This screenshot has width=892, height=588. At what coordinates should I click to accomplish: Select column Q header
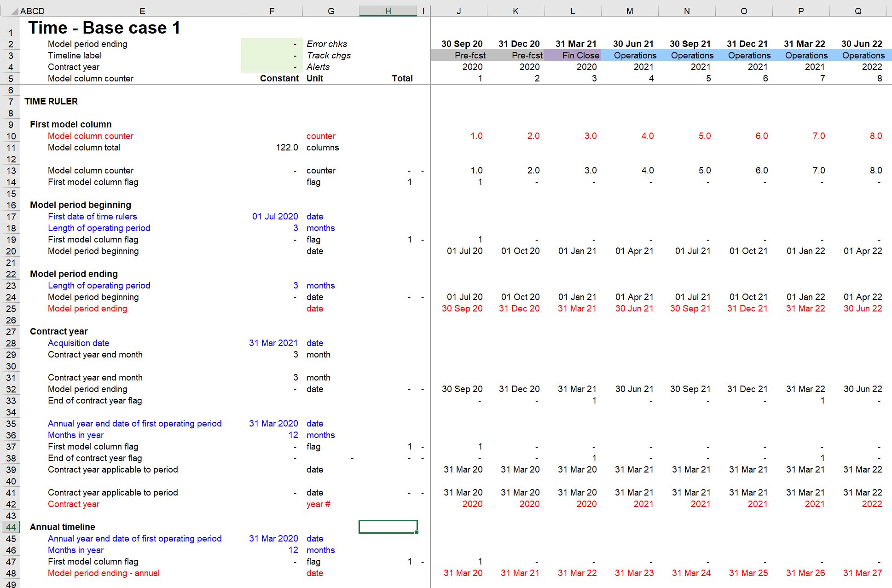point(858,12)
